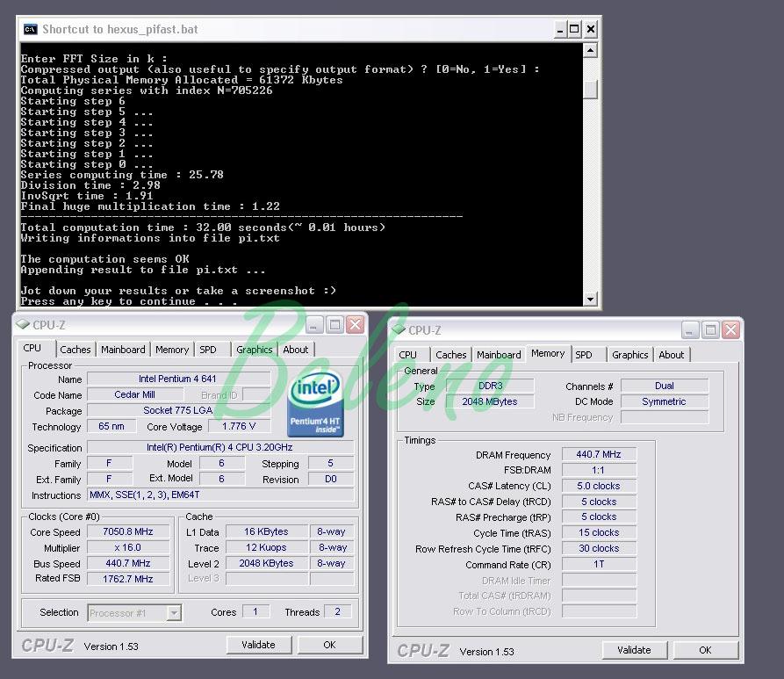Close the left CPU-Z window

(x=355, y=325)
